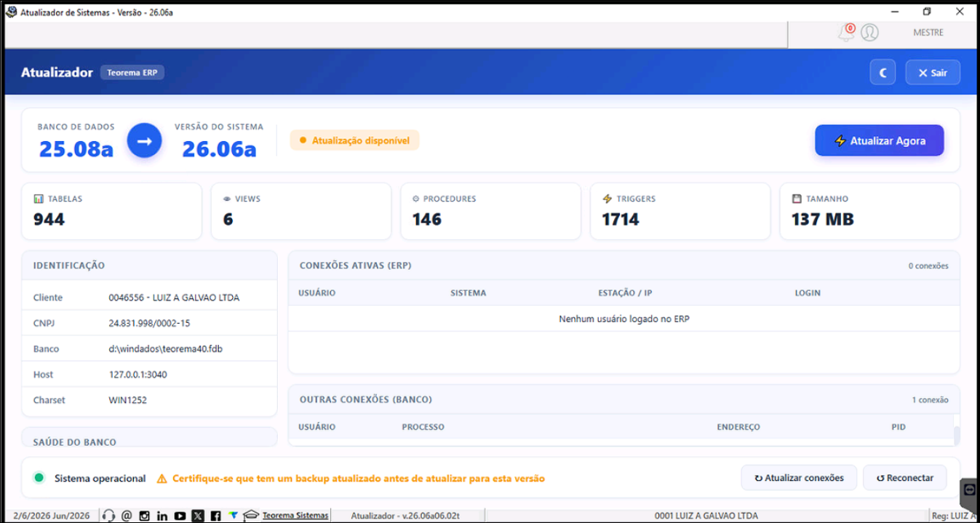Image resolution: width=980 pixels, height=523 pixels.
Task: Exit using the Sair button
Action: (933, 73)
